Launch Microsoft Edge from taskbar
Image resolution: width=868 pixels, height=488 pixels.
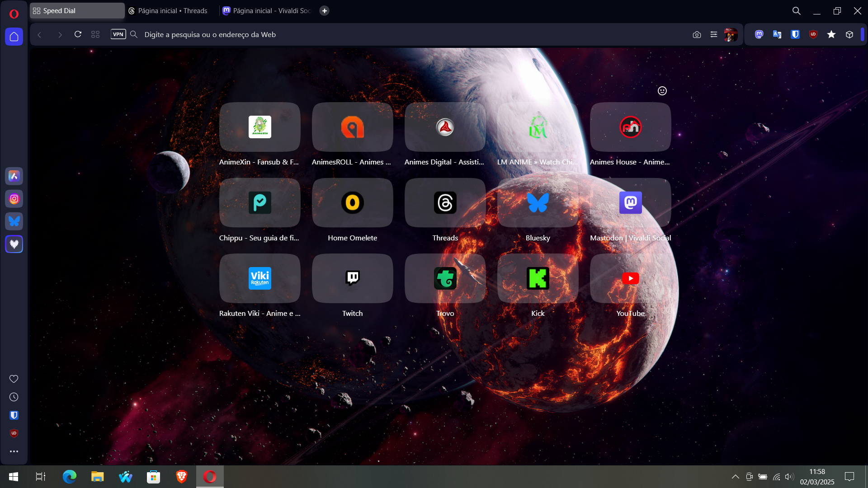coord(69,477)
